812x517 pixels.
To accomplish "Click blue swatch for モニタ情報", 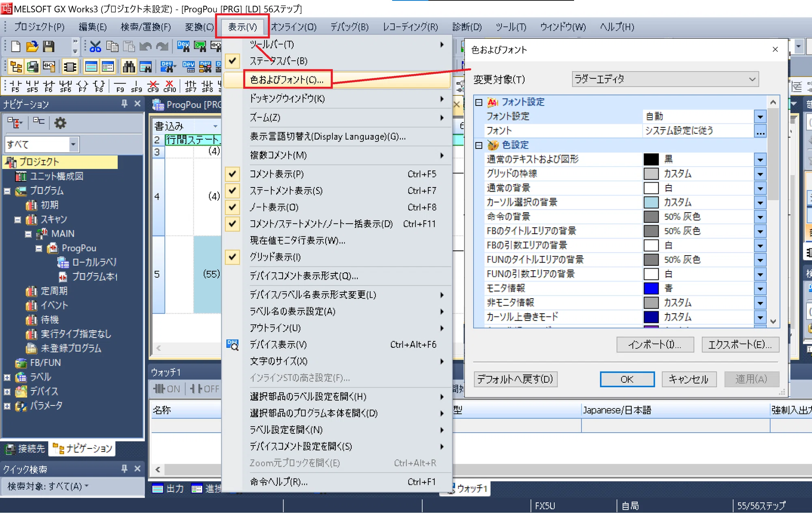I will (x=651, y=289).
